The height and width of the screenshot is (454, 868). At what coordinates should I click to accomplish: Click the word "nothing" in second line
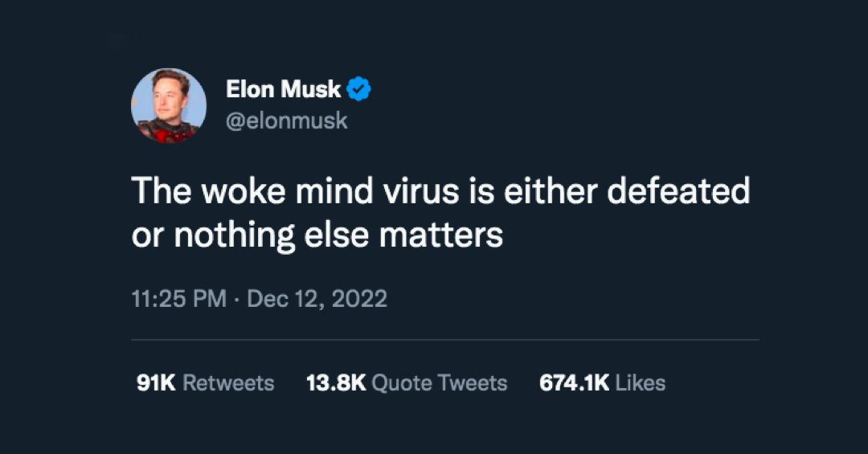(x=235, y=236)
